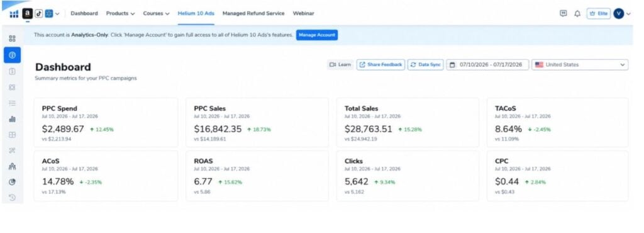Open the bar chart sidebar icon

pos(12,119)
